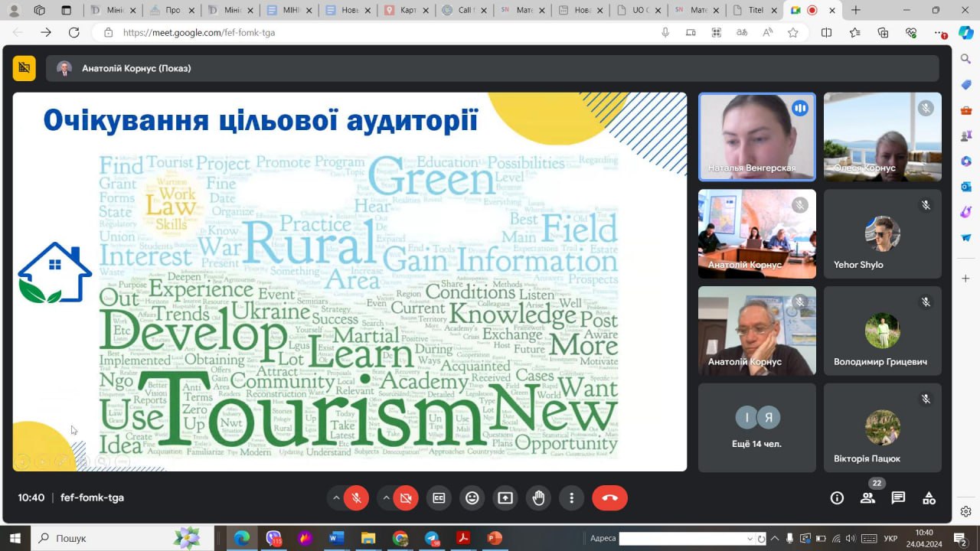980x551 pixels.
Task: Show hidden system tray icons
Action: (774, 539)
